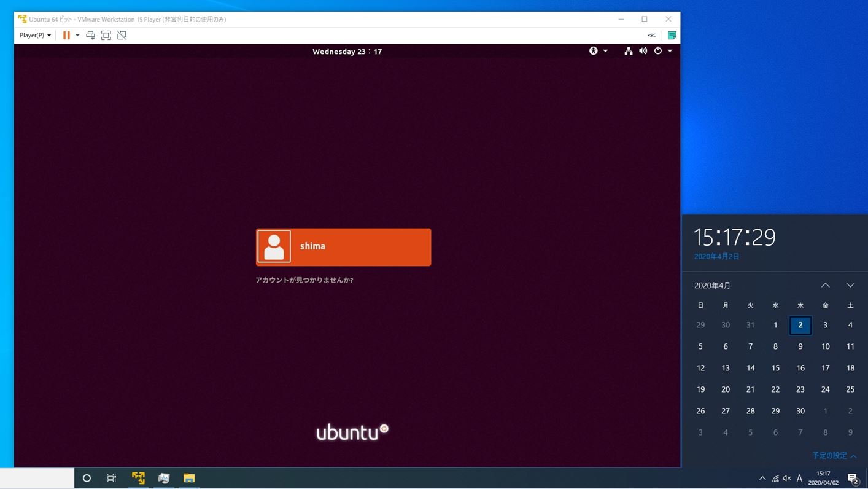Image resolution: width=868 pixels, height=489 pixels.
Task: Expand the arrow beside the accessibility icon
Action: coord(605,51)
